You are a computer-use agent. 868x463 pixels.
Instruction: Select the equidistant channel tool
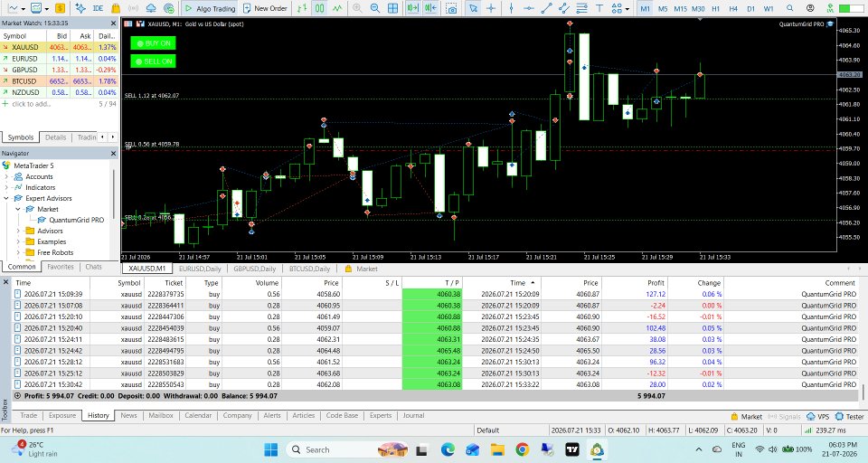(564, 8)
